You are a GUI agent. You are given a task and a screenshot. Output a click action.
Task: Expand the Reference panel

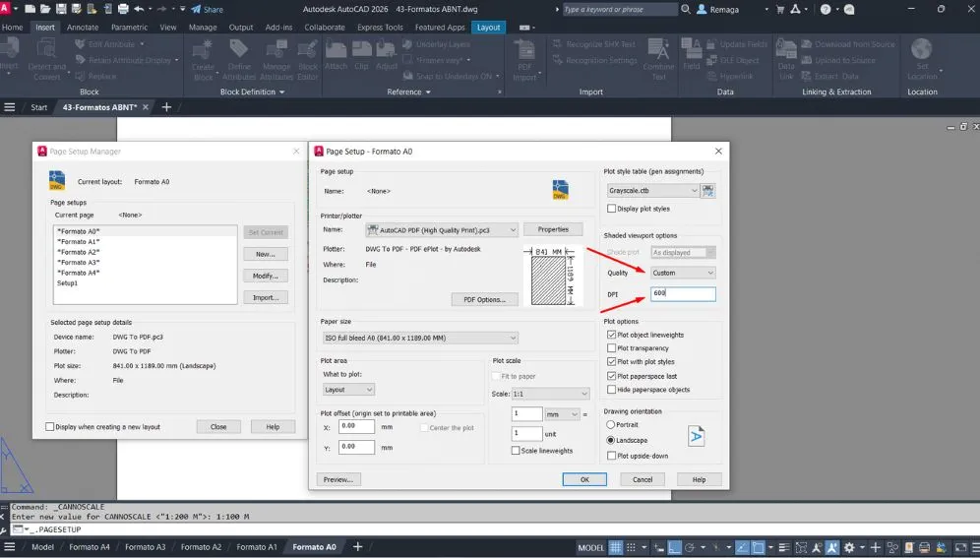click(x=408, y=92)
